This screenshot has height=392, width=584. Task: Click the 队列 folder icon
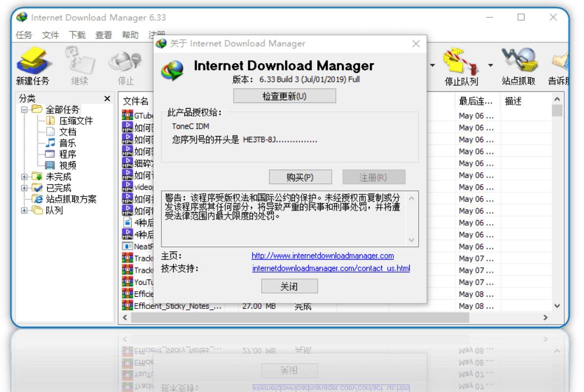coord(37,211)
